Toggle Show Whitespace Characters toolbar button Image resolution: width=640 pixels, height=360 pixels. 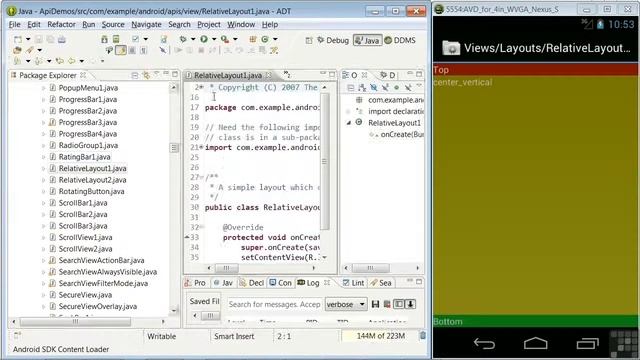[x=144, y=50]
